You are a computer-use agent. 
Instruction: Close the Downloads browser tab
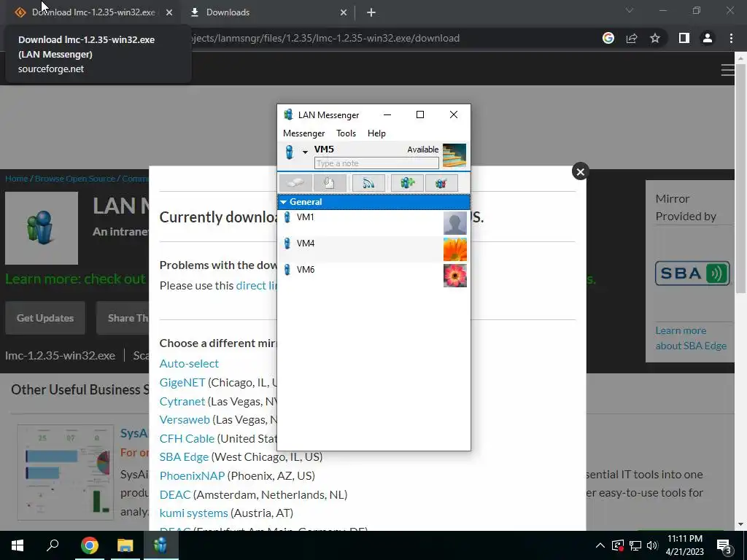tap(344, 12)
